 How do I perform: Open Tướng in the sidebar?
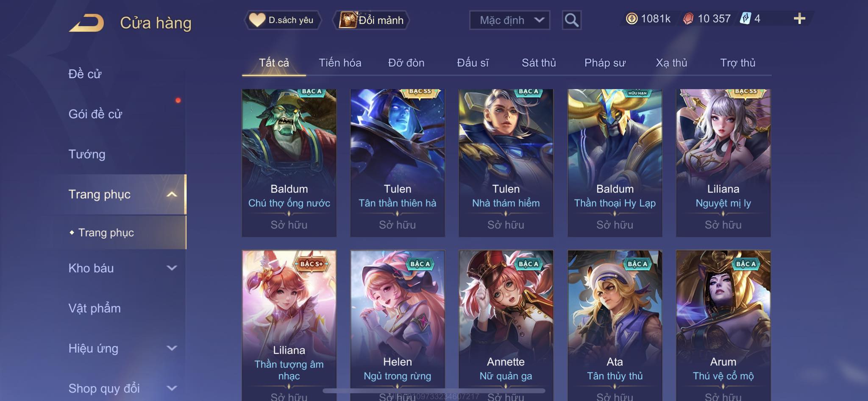pos(87,154)
